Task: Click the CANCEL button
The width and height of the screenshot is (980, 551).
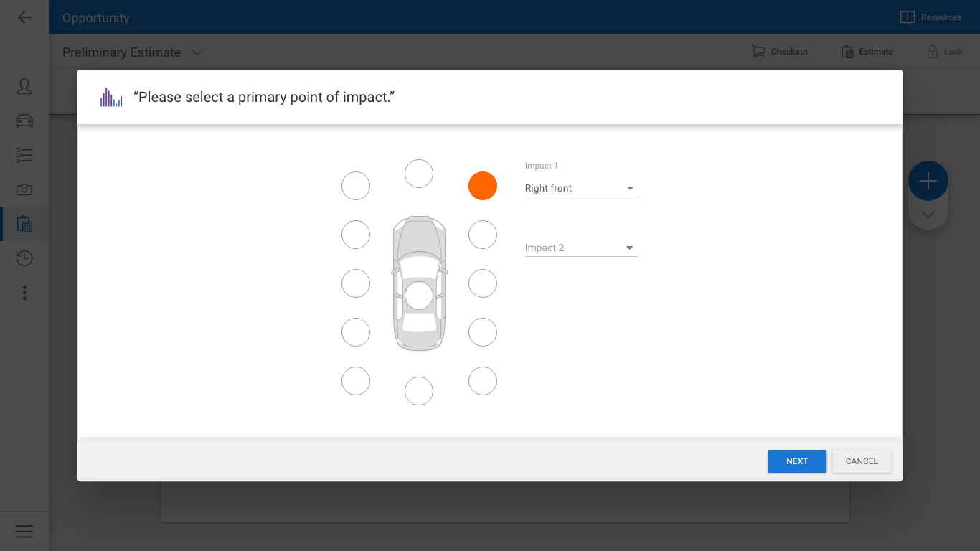Action: [861, 461]
